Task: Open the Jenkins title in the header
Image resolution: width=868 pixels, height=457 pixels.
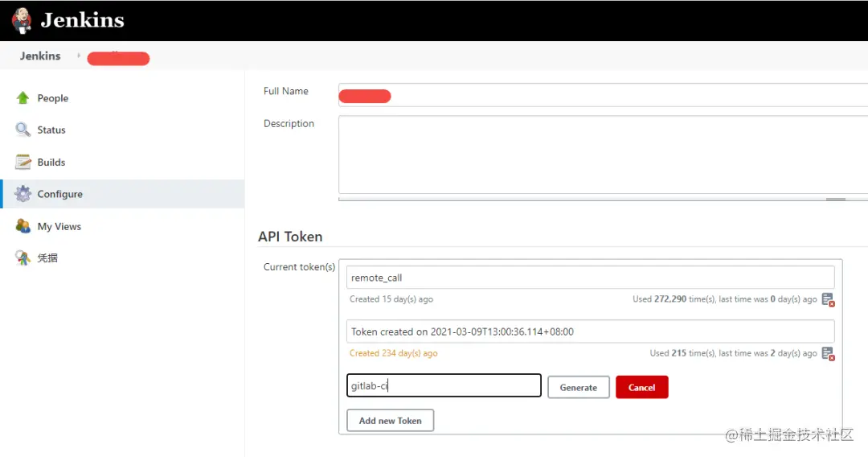Action: click(x=83, y=20)
